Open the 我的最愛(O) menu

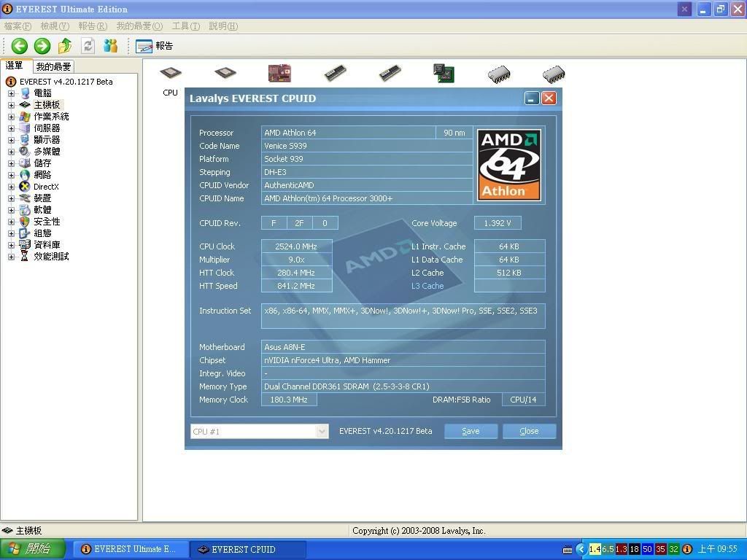139,26
